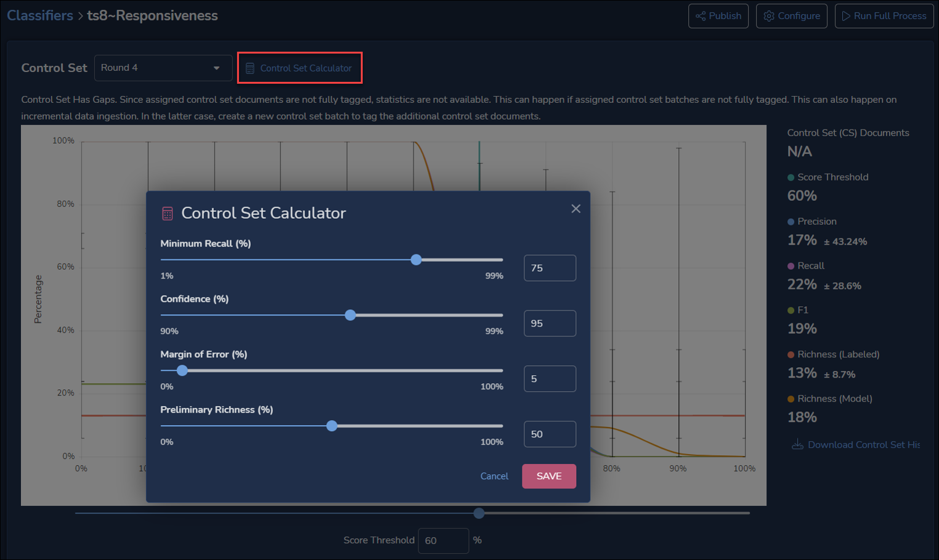Cancel the Control Set Calculator dialog
Image resolution: width=939 pixels, height=560 pixels.
494,476
